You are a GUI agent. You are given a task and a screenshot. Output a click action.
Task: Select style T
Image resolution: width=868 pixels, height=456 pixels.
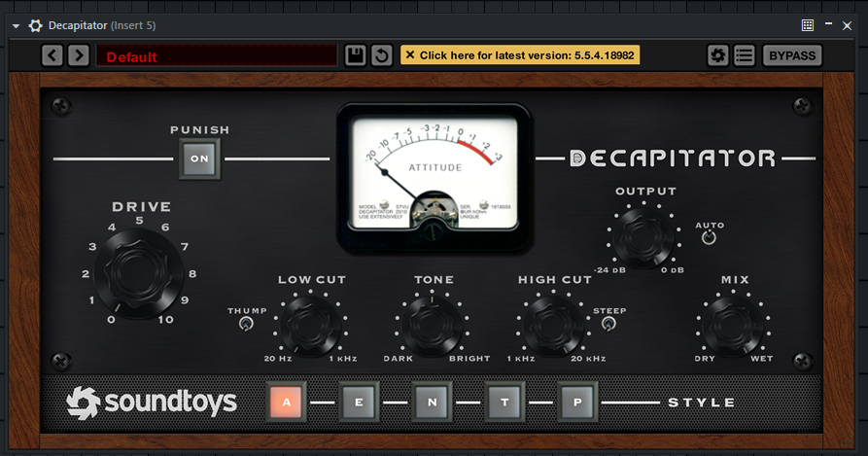pyautogui.click(x=504, y=403)
